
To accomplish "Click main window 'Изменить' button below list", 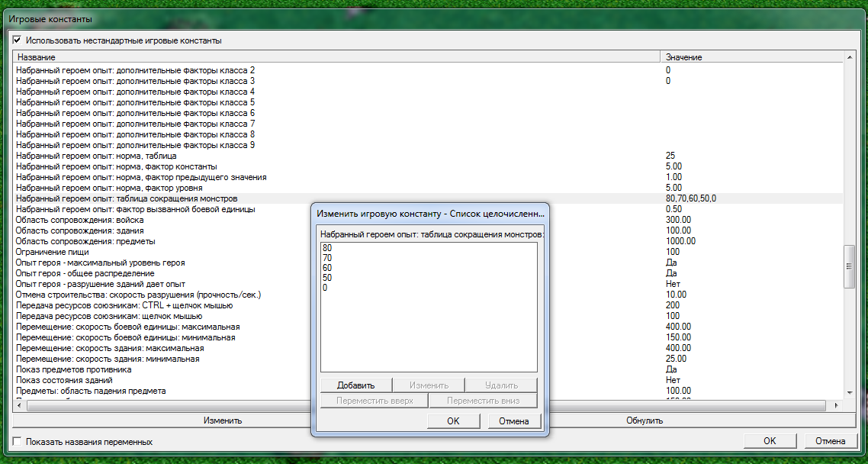I will pos(223,420).
